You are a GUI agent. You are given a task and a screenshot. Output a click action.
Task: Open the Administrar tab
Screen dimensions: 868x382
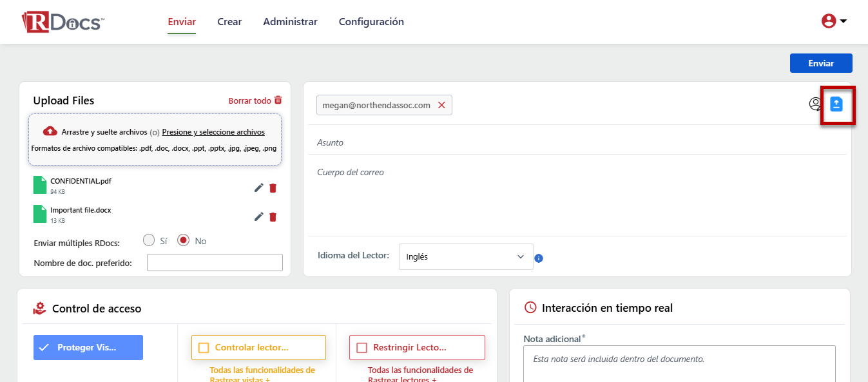tap(290, 22)
